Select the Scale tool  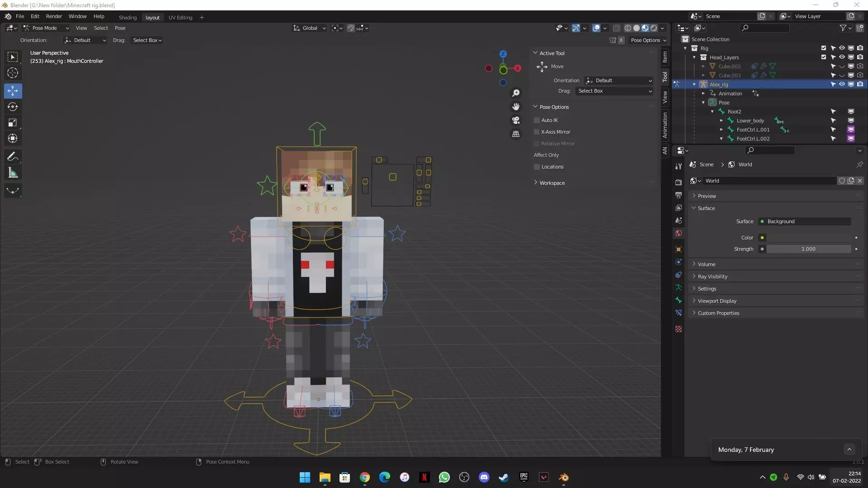click(x=13, y=122)
